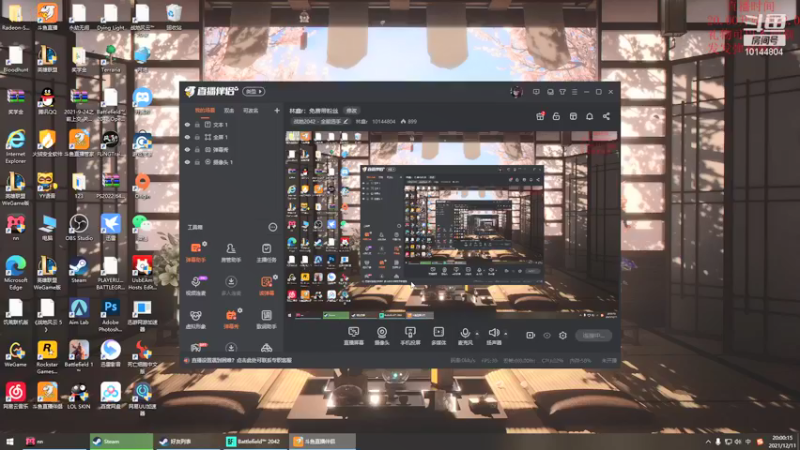Toggle visibility eye for 弹幕秀 layer
This screenshot has height=450, width=800.
pyautogui.click(x=187, y=149)
